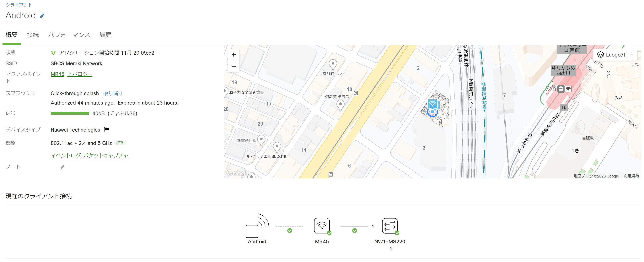This screenshot has width=644, height=262.
Task: Click the 汐留 英 テラス map pin
Action: tap(340, 105)
